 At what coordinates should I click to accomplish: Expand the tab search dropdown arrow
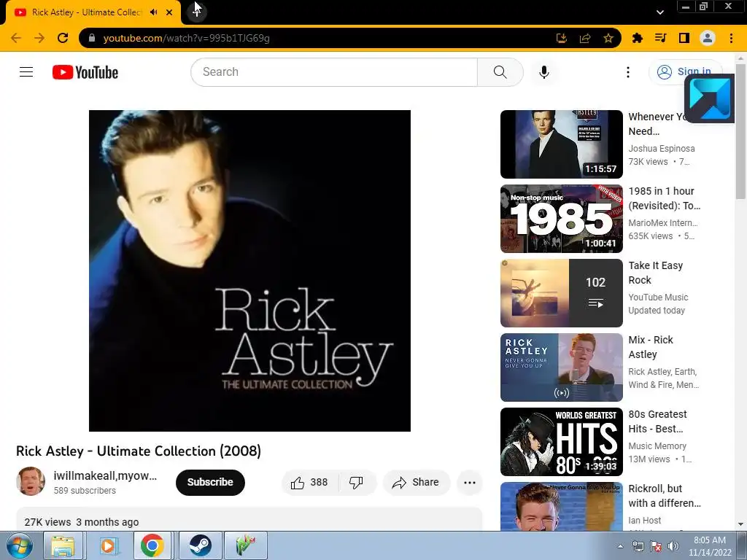[x=659, y=12]
